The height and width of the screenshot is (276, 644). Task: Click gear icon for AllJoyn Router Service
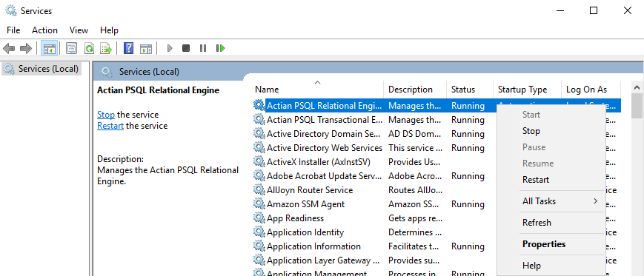[x=259, y=189]
